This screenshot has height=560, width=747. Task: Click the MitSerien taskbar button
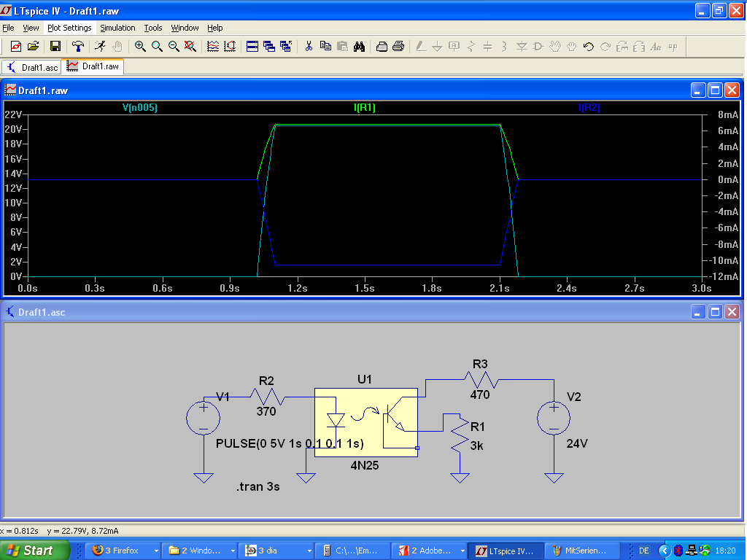(582, 551)
